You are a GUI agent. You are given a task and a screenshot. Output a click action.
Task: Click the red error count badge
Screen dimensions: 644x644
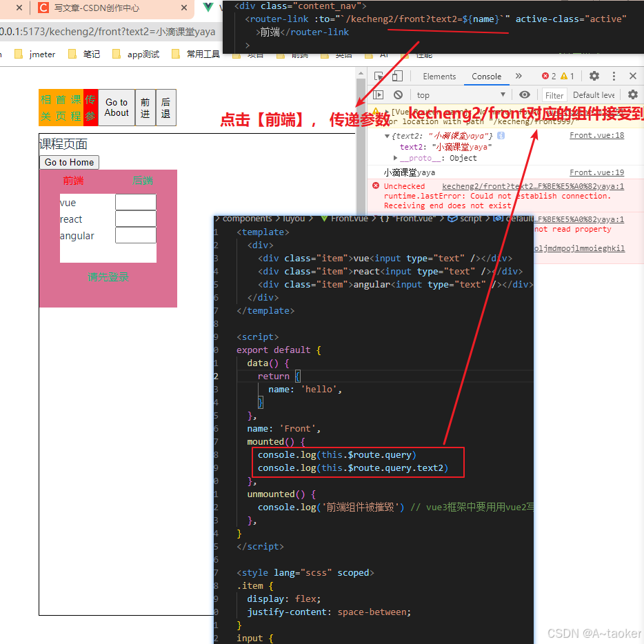(549, 76)
